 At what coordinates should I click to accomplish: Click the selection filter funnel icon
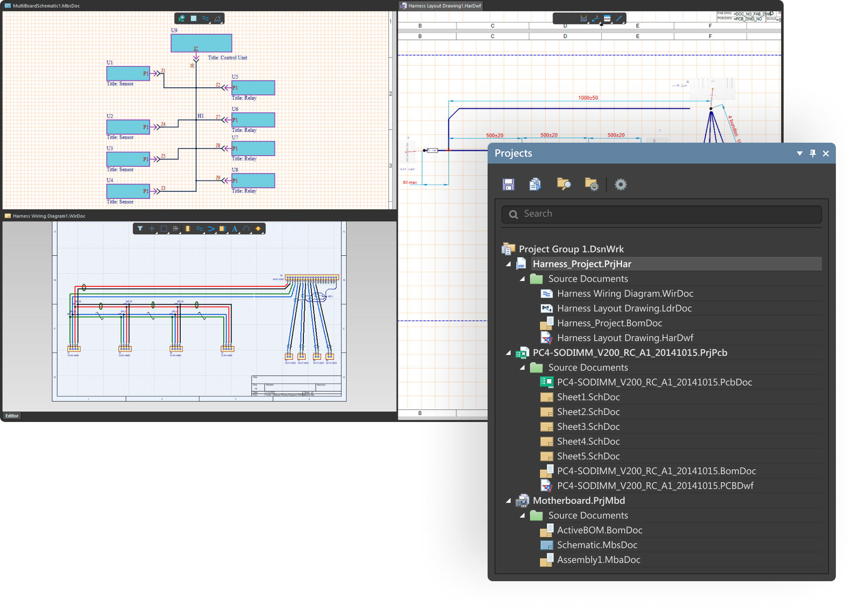(140, 228)
